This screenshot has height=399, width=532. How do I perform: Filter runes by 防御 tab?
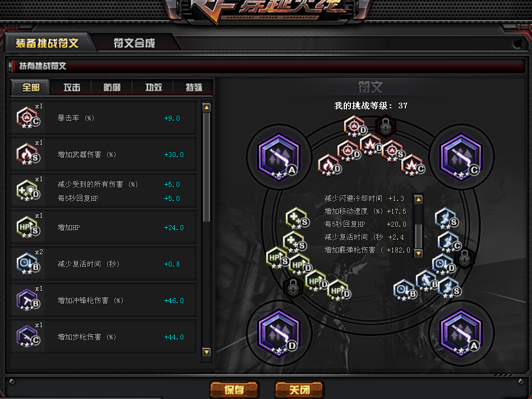click(112, 88)
